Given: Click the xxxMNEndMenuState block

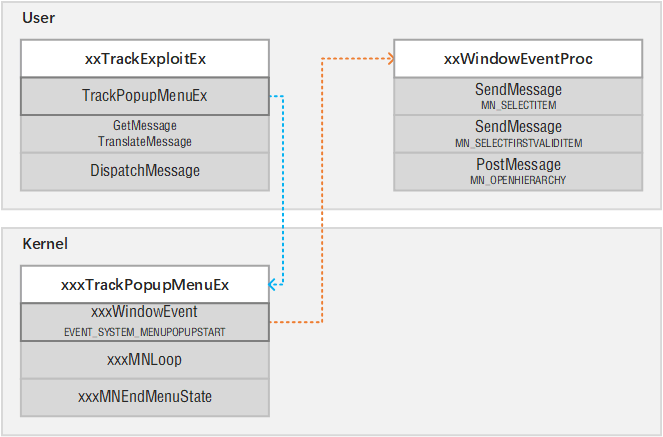Looking at the screenshot, I should coord(145,397).
